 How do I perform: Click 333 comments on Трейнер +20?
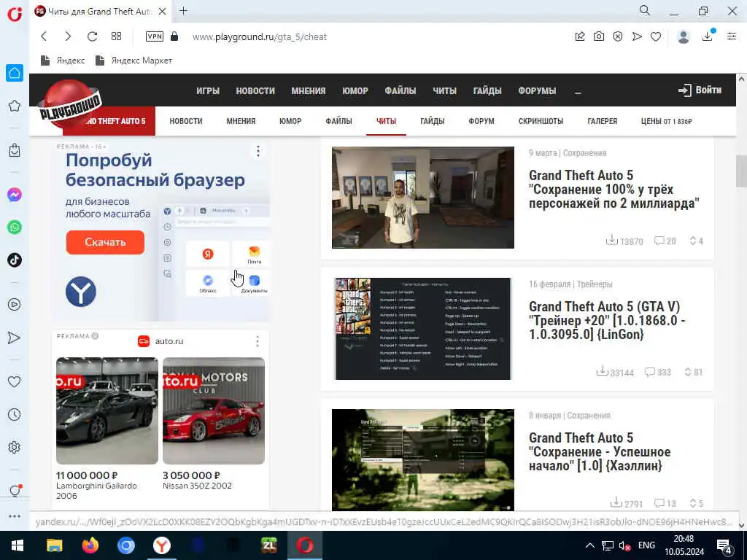click(x=657, y=372)
